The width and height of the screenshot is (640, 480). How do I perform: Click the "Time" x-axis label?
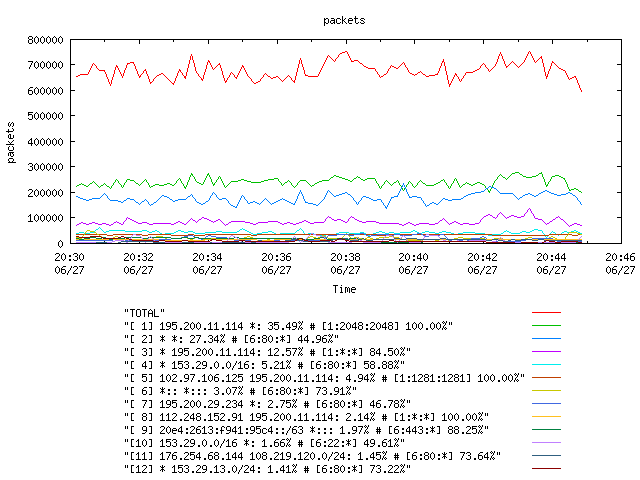point(344,289)
